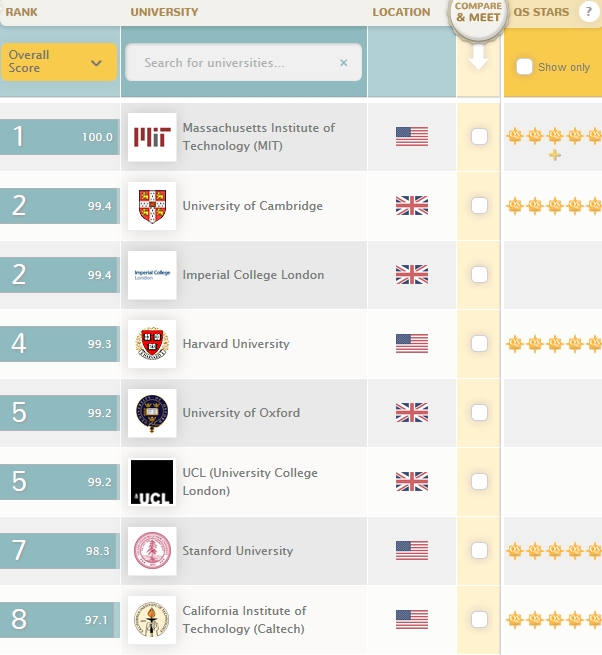Tick the compare checkbox for Stanford University
This screenshot has width=602, height=655.
tap(479, 551)
